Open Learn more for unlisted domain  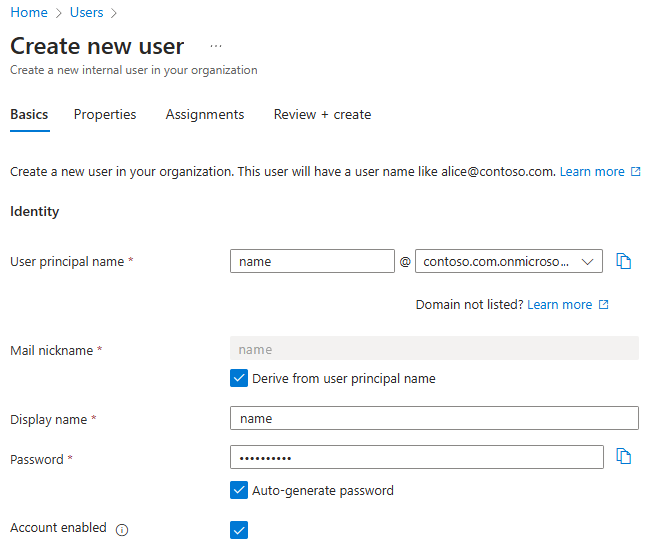coord(559,305)
